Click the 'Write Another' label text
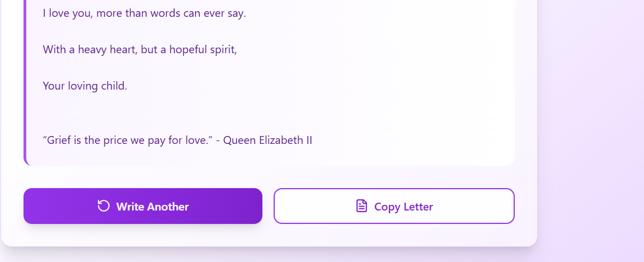This screenshot has width=644, height=262. [152, 207]
